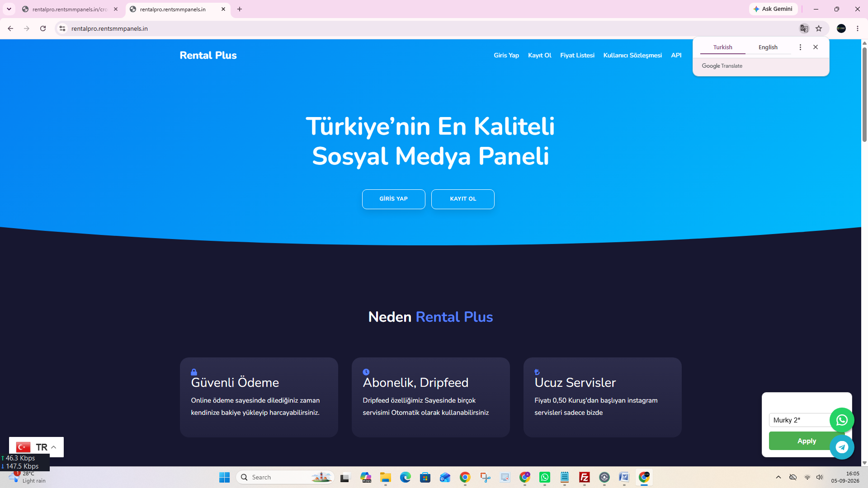Open the weather widget showing Light rain

pyautogui.click(x=27, y=477)
